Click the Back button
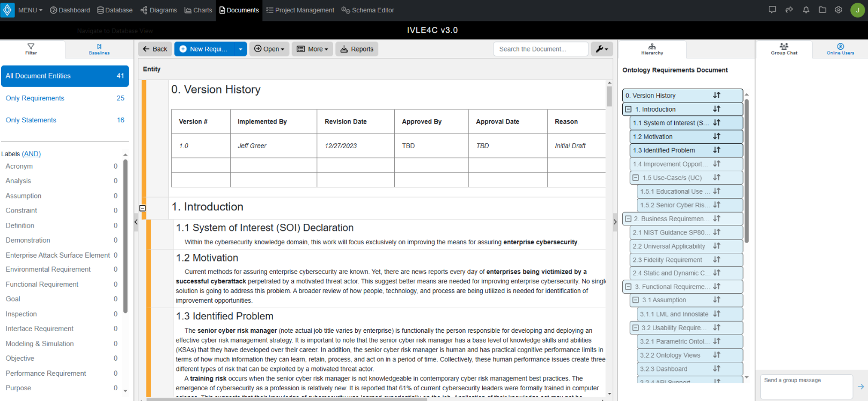868x401 pixels. pyautogui.click(x=155, y=49)
